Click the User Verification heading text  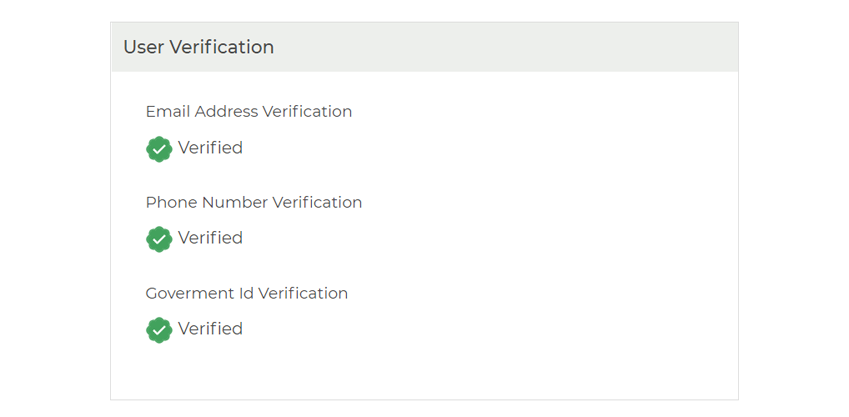pyautogui.click(x=199, y=47)
